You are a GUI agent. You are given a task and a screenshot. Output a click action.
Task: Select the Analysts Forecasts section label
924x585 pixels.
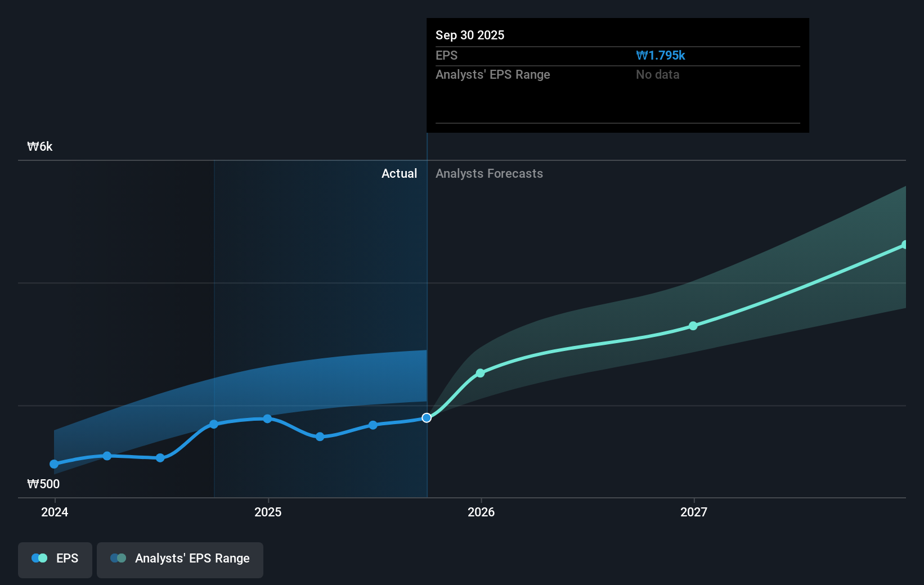click(489, 173)
